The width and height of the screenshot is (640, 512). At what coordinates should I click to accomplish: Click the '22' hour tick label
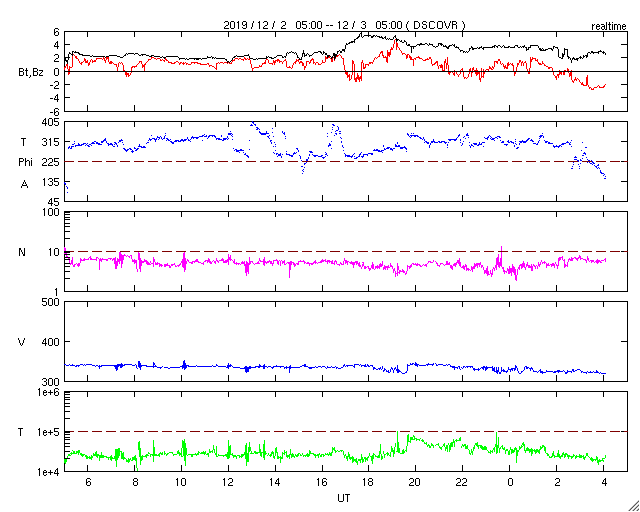click(462, 483)
